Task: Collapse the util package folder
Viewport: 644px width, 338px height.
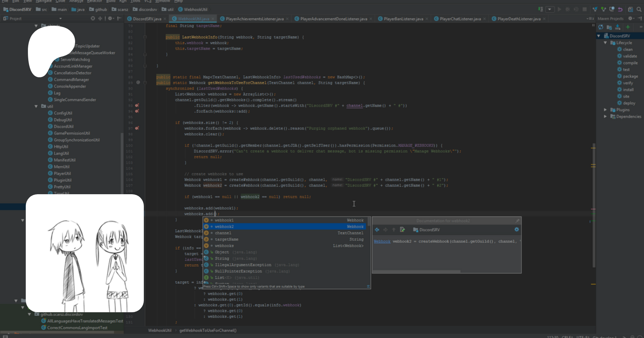Action: tap(36, 106)
